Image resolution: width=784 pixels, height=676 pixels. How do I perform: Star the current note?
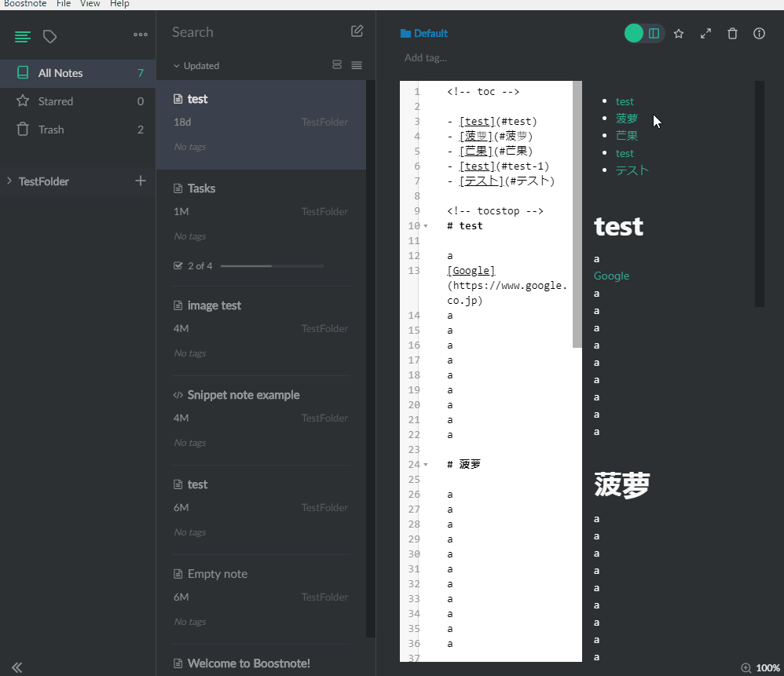(679, 34)
